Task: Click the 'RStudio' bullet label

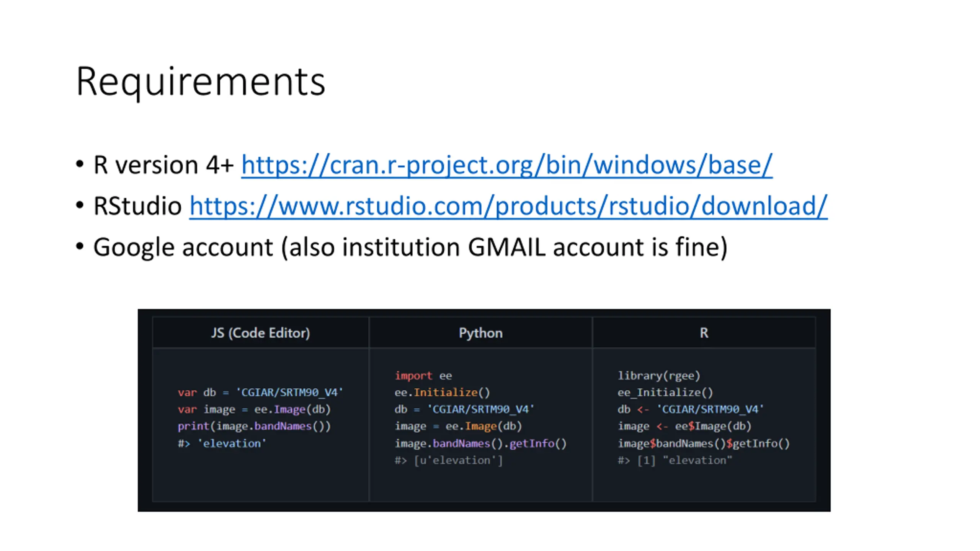Action: pyautogui.click(x=138, y=206)
